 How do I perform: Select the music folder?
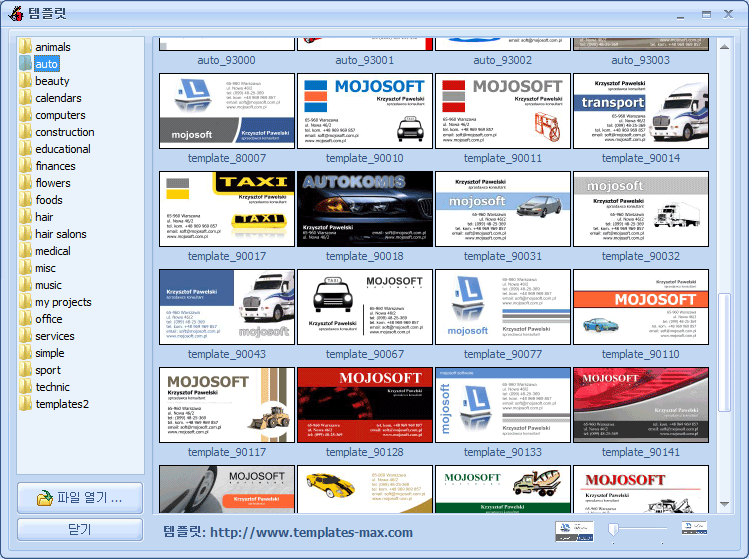click(x=48, y=285)
